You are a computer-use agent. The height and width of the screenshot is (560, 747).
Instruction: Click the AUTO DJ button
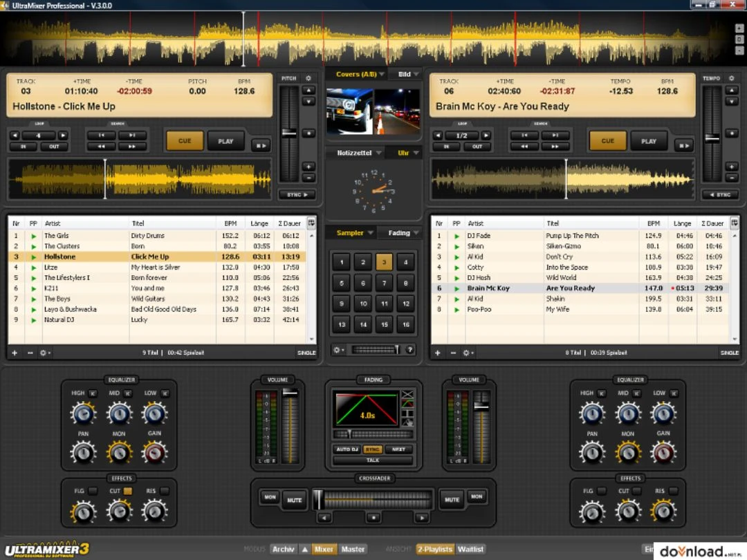(347, 449)
